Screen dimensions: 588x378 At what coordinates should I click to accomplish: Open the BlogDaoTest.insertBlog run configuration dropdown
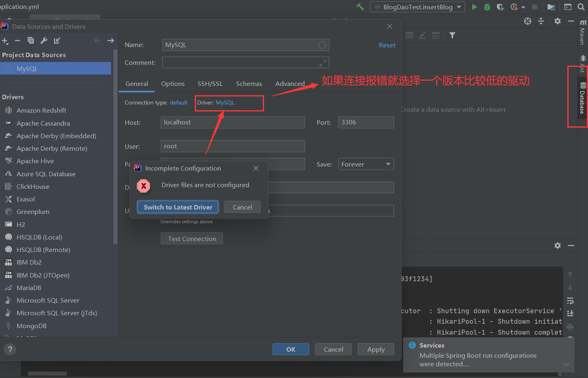click(417, 7)
